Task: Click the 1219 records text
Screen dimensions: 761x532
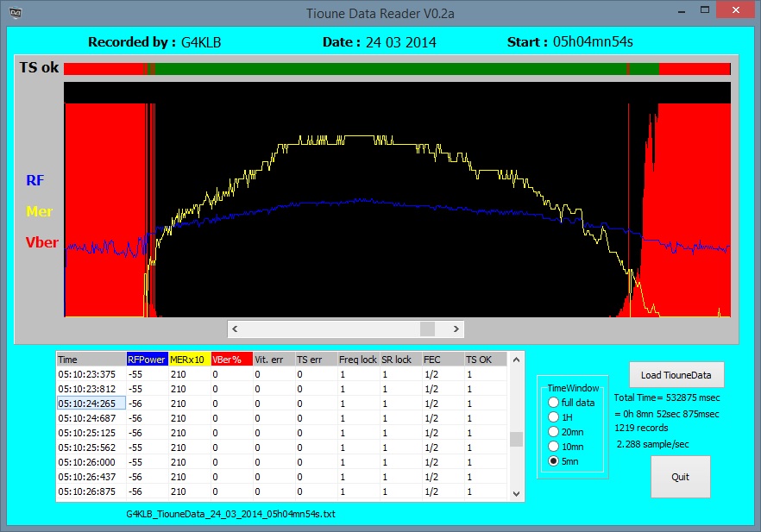Action: pos(641,428)
